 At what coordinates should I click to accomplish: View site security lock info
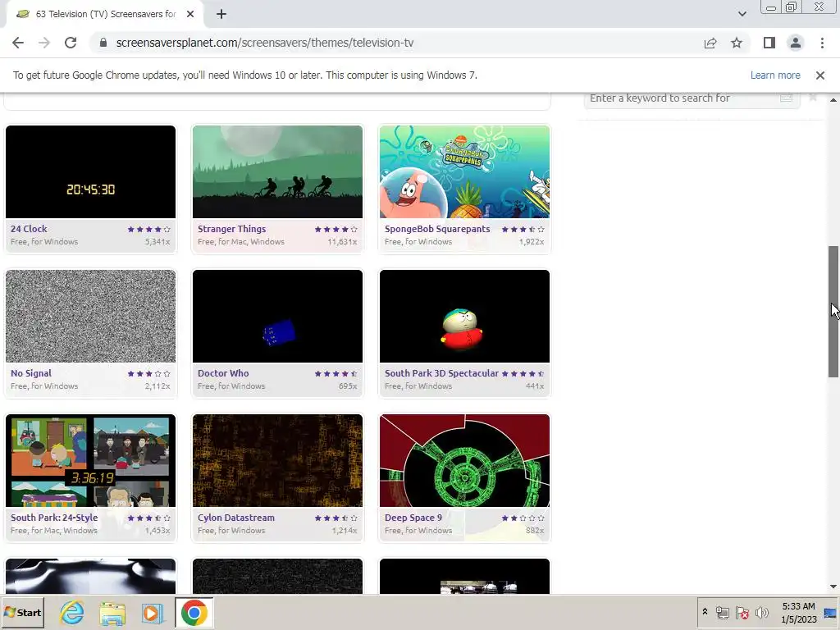pos(103,43)
